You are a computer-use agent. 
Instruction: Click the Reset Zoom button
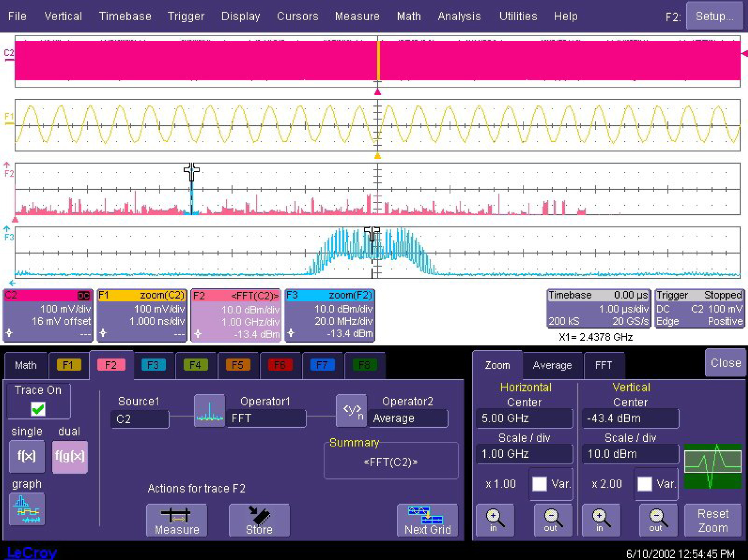pyautogui.click(x=713, y=520)
